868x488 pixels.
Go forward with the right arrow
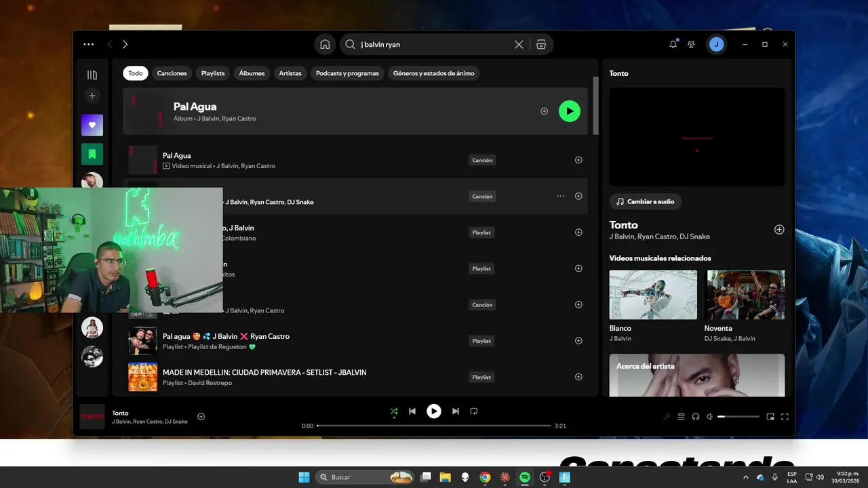125,44
